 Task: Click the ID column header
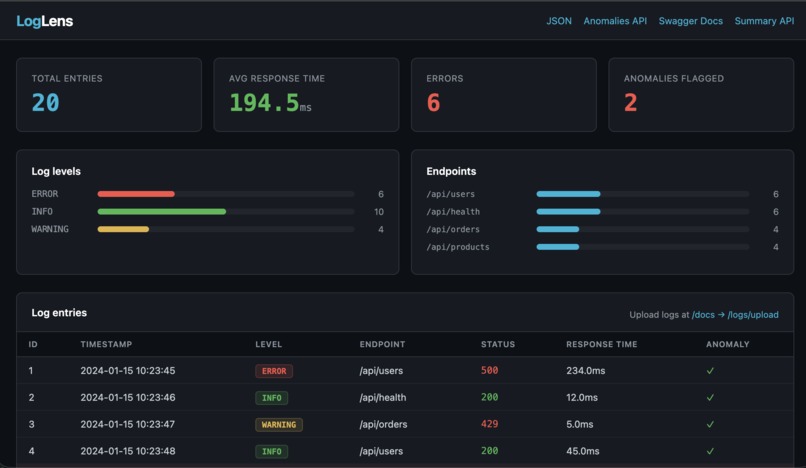33,344
